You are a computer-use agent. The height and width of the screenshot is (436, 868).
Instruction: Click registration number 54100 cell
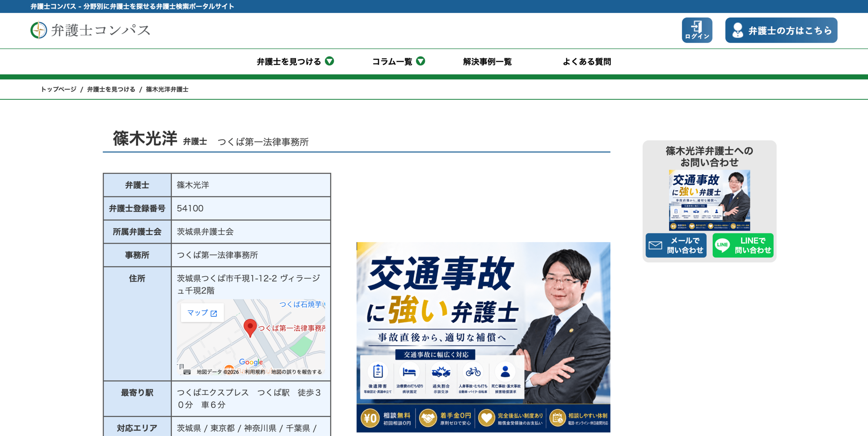tap(251, 208)
